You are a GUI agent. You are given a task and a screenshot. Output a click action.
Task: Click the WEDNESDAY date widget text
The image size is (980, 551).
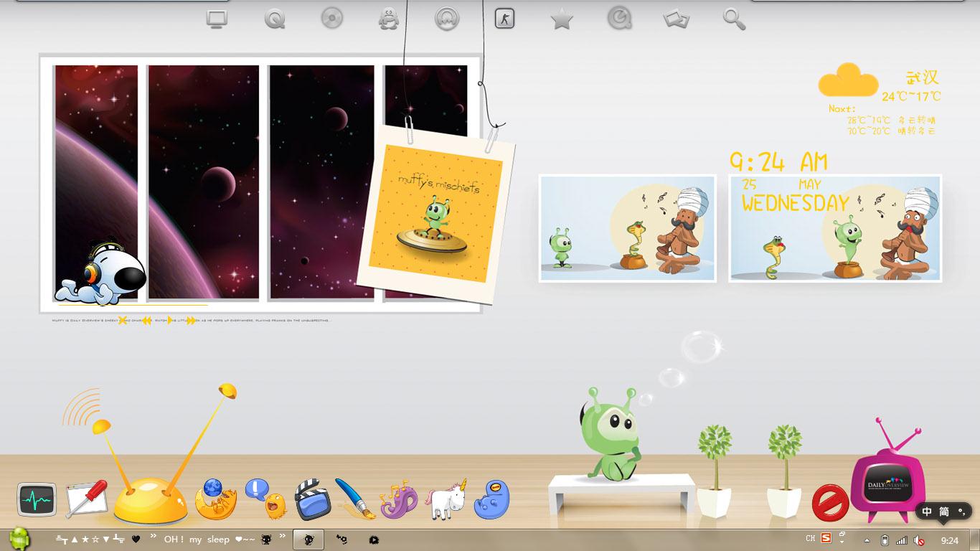click(x=796, y=204)
